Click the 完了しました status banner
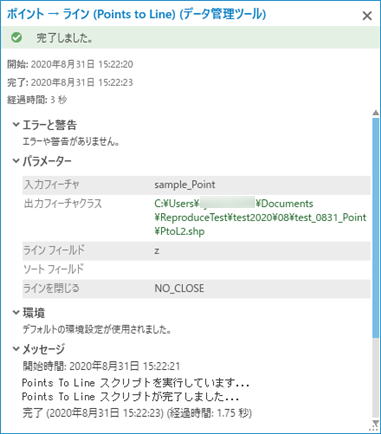Screen dimensions: 381x434 pos(190,38)
